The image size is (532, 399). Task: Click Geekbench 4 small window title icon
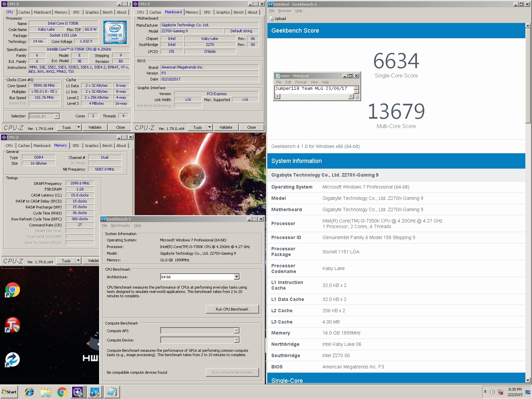pyautogui.click(x=103, y=219)
